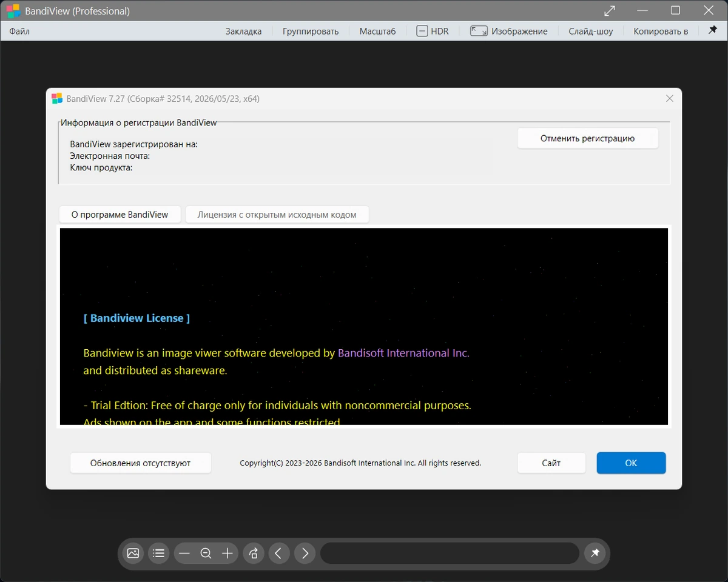Image resolution: width=728 pixels, height=582 pixels.
Task: Click the zoom out minus icon
Action: tap(184, 553)
